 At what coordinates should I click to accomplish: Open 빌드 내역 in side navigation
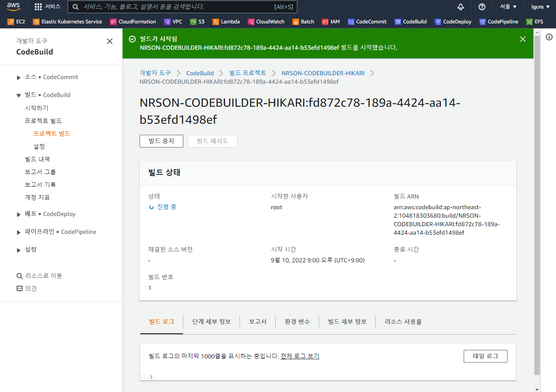click(37, 159)
